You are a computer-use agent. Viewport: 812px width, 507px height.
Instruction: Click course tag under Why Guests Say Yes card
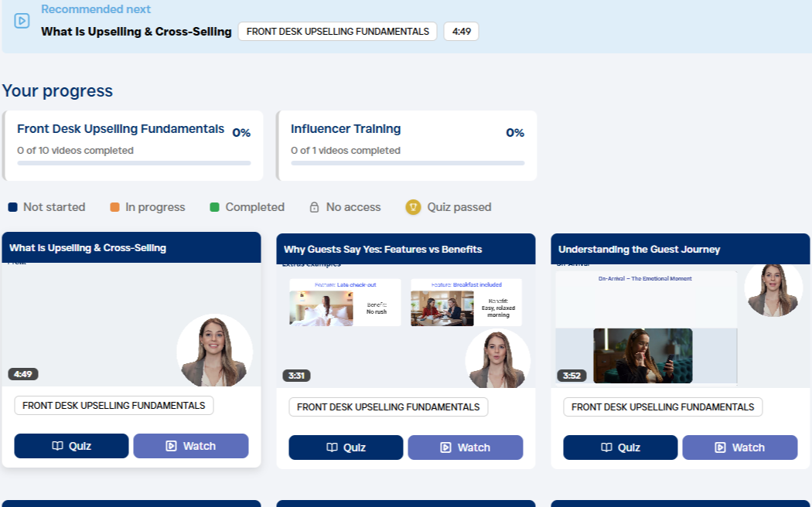tap(388, 407)
